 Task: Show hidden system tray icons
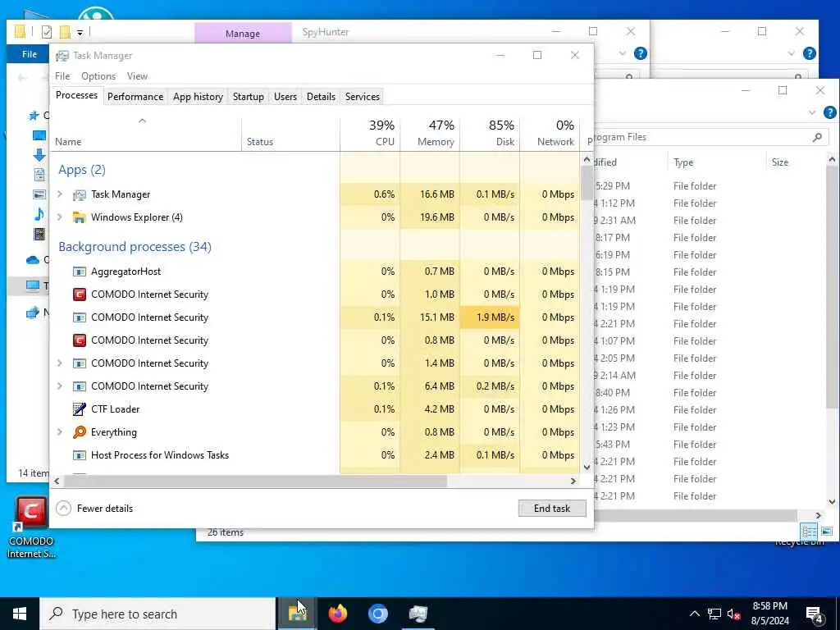click(x=694, y=614)
